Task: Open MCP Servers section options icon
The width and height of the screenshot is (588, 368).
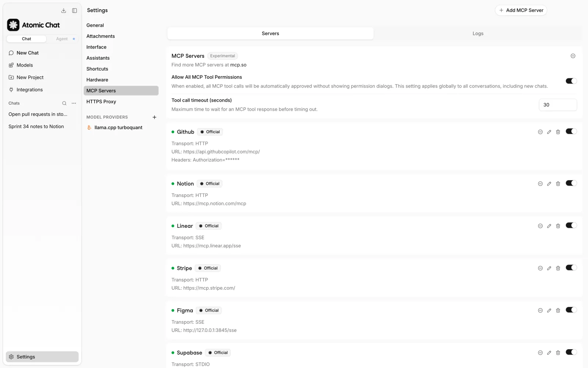Action: click(x=573, y=56)
